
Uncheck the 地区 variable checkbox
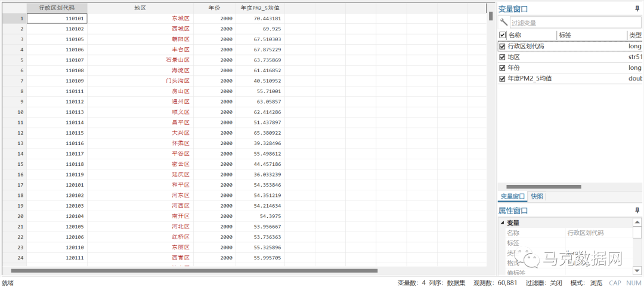coord(502,57)
